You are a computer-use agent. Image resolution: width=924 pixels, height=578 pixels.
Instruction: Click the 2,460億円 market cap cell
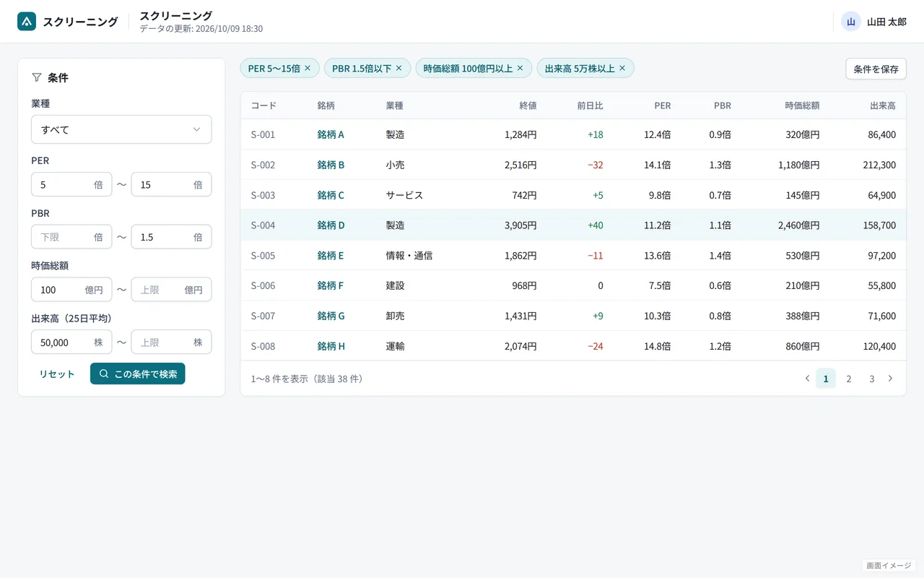click(798, 225)
